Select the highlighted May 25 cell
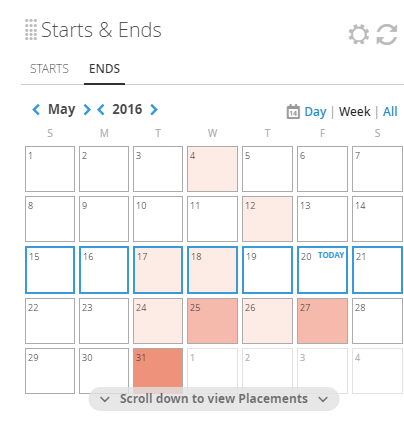404x431 pixels. pos(212,321)
